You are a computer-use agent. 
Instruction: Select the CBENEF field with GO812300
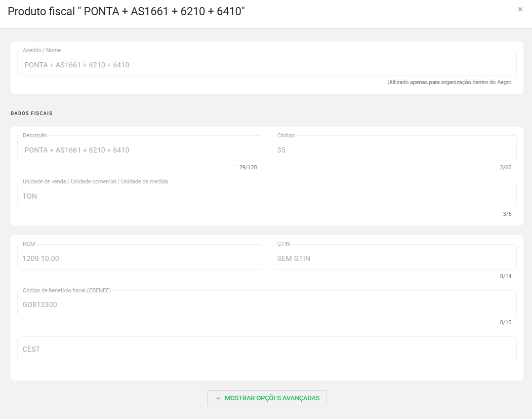tap(267, 304)
